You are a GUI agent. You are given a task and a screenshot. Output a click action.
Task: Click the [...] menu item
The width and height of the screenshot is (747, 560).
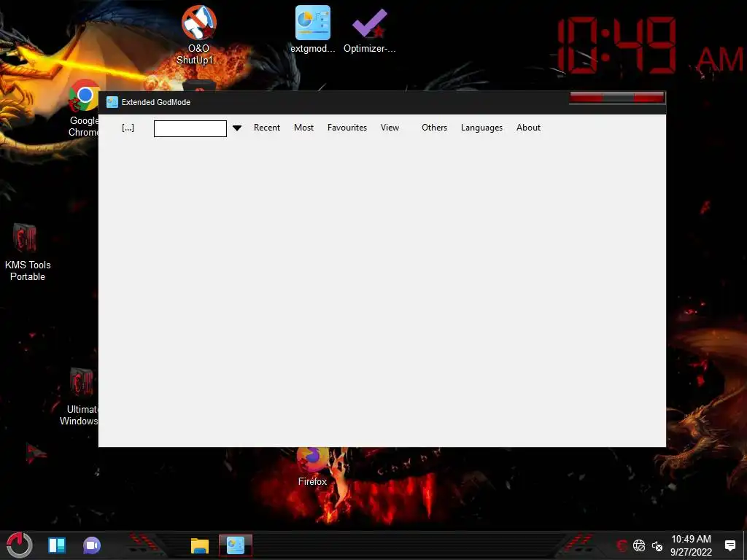coord(128,128)
